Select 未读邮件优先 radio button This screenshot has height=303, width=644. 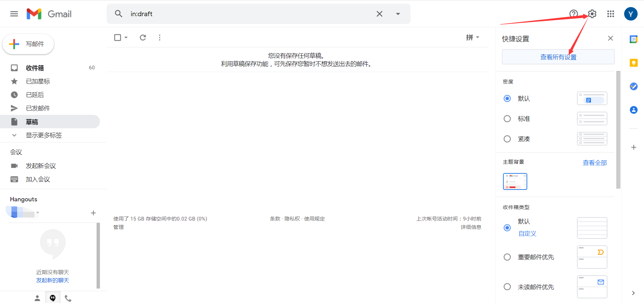pos(507,287)
